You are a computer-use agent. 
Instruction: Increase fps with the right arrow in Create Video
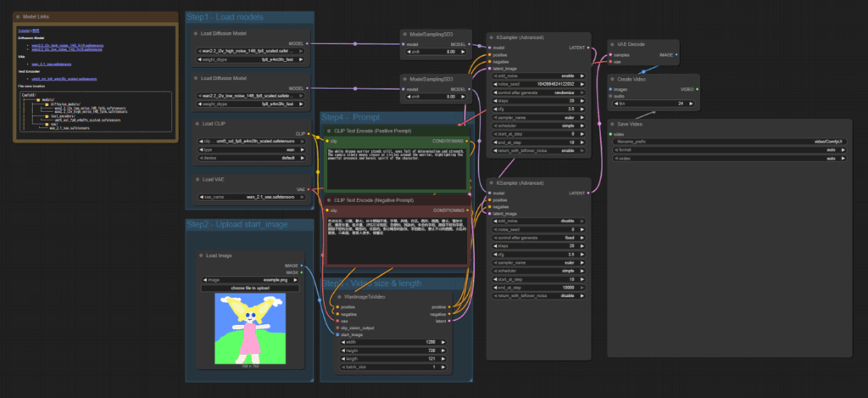[x=692, y=104]
